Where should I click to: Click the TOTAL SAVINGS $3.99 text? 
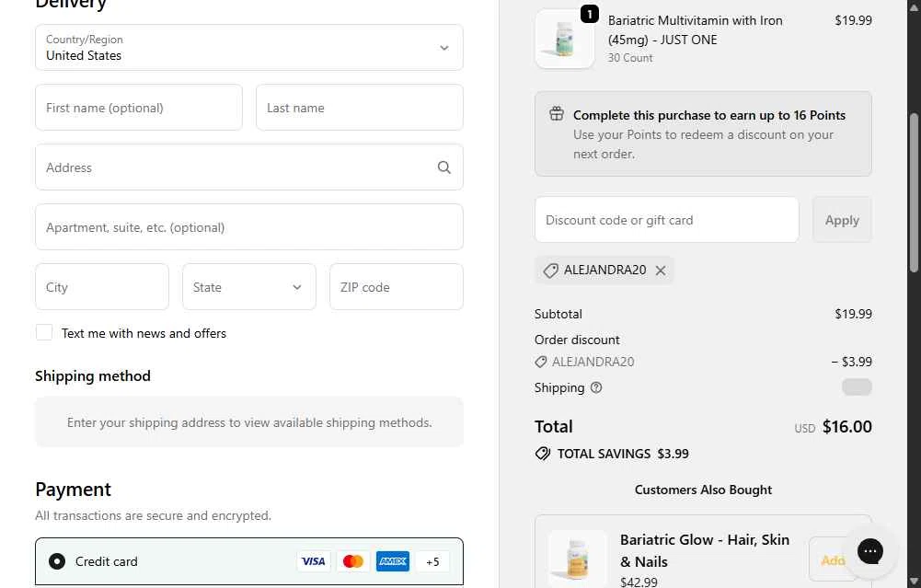pyautogui.click(x=623, y=454)
